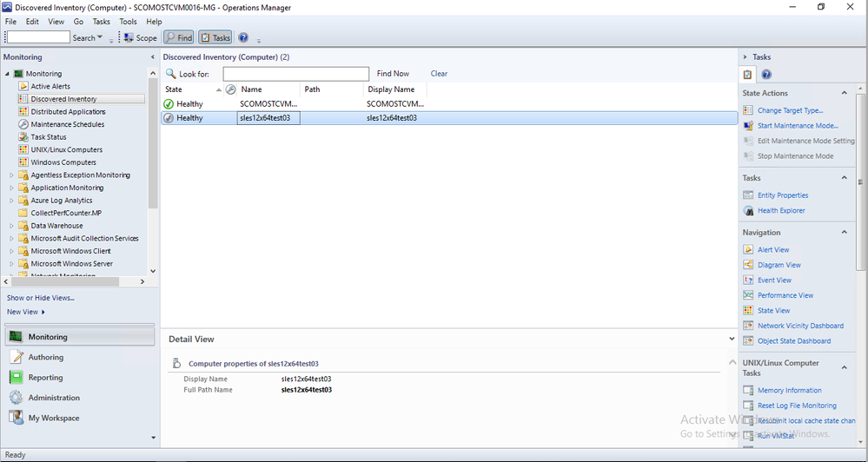Click the Health Explorer binoculars icon
Viewport: 868px width, 462px height.
tap(748, 211)
